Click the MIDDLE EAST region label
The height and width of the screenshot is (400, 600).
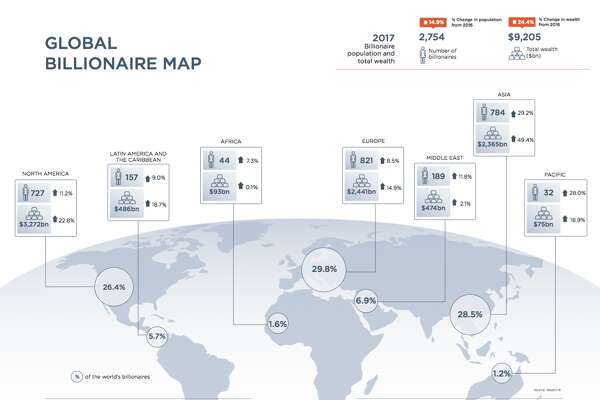(x=445, y=158)
